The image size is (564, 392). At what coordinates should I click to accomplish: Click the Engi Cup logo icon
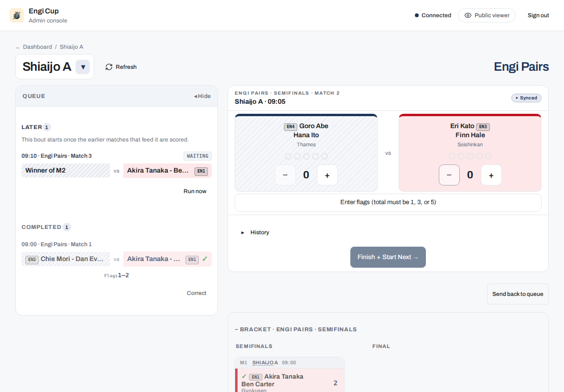[x=17, y=15]
